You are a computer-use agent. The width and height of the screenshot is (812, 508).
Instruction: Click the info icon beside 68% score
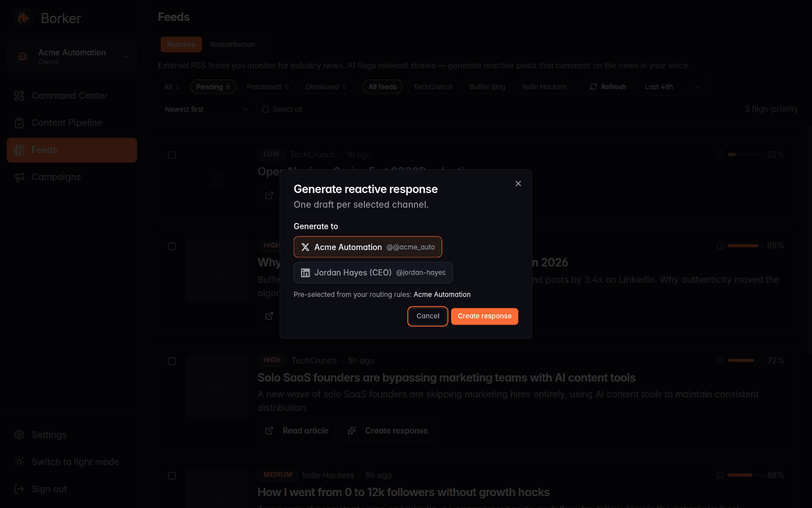[x=720, y=475]
